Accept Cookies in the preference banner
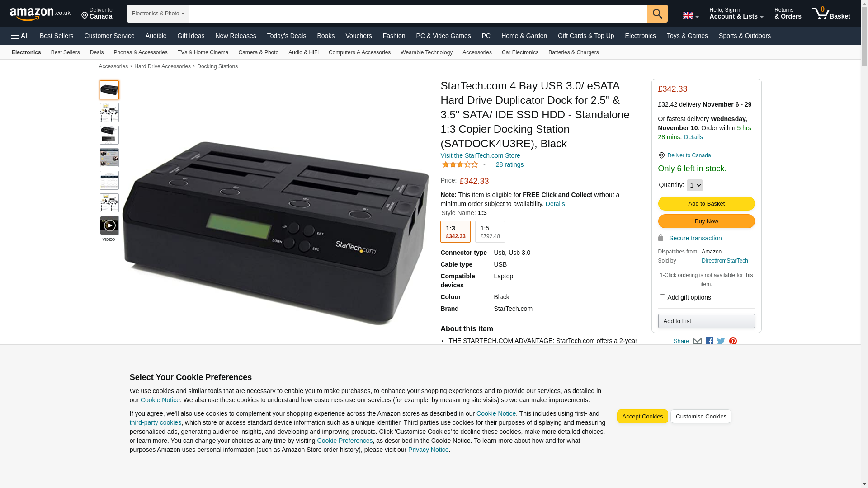 [642, 417]
